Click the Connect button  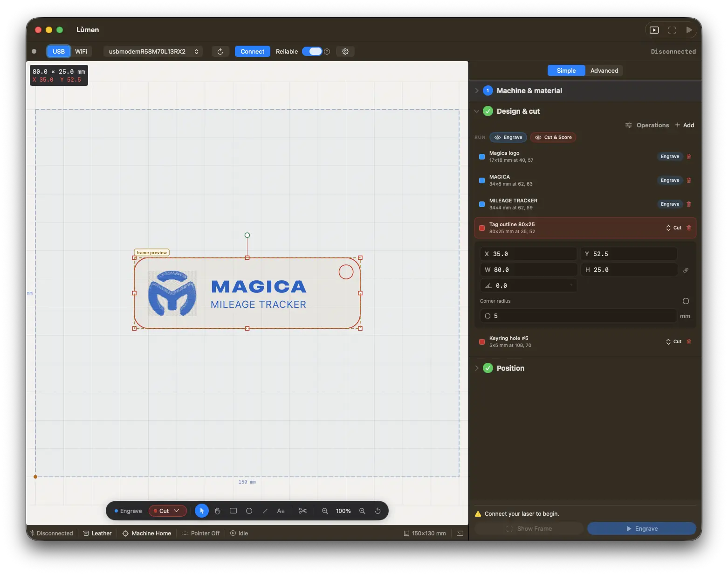point(253,51)
